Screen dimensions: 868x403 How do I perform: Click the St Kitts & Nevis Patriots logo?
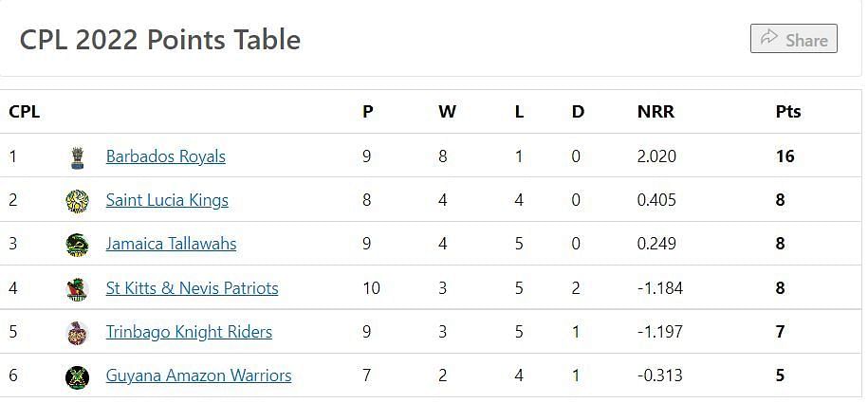pyautogui.click(x=77, y=289)
